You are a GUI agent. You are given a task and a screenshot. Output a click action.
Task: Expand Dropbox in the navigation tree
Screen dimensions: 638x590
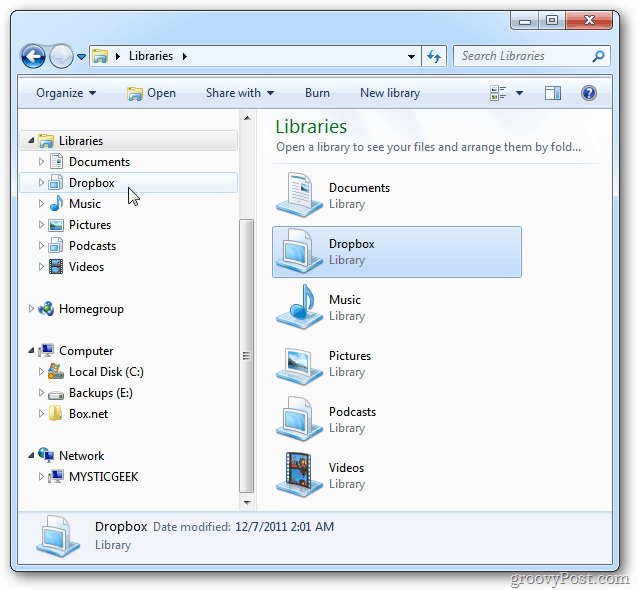coord(41,183)
